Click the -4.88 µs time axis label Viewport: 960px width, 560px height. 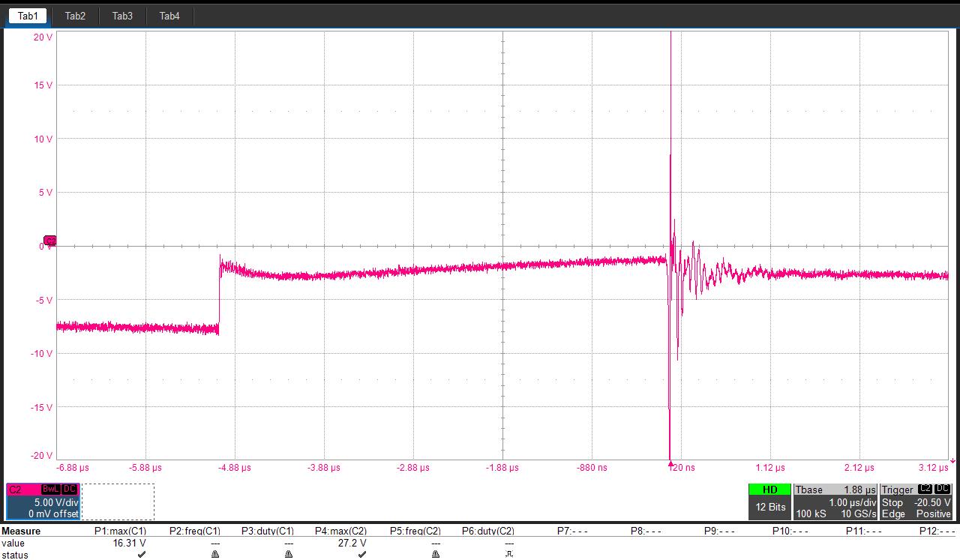[x=234, y=468]
